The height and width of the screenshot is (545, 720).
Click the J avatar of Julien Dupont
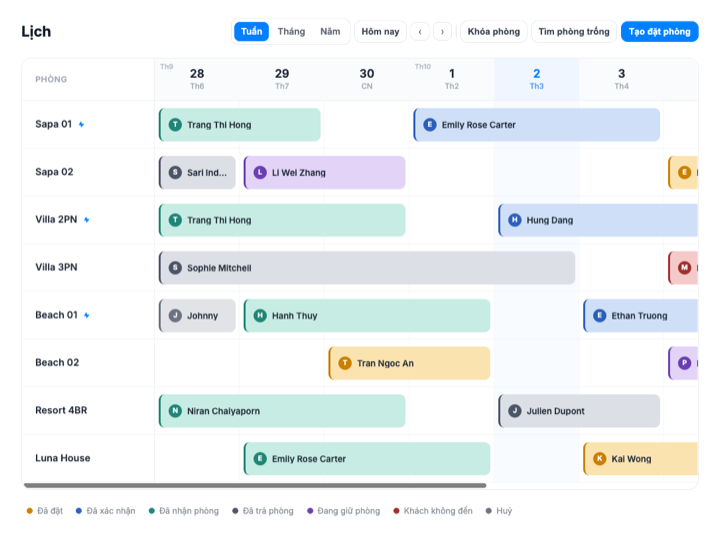point(515,411)
